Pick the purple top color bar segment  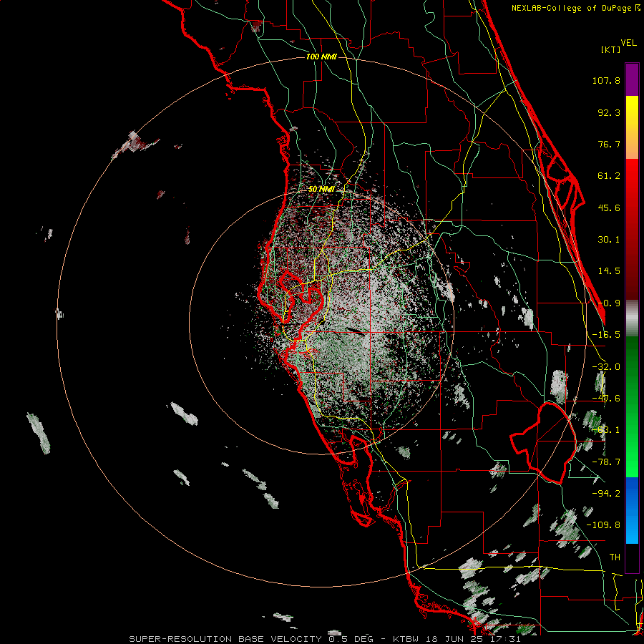[x=632, y=79]
